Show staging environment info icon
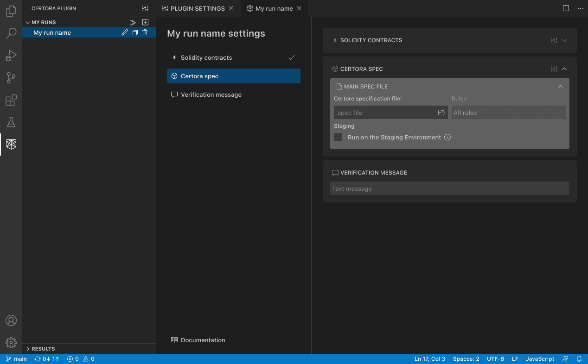This screenshot has height=364, width=588. (447, 137)
